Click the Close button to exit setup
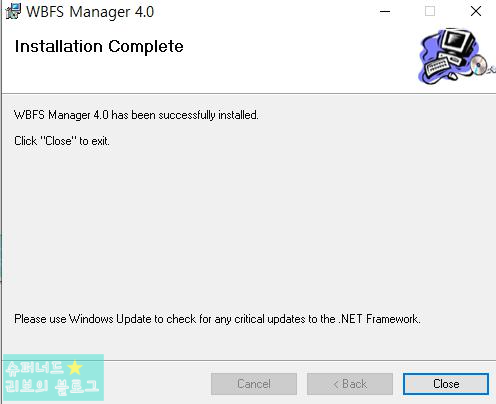 coord(446,384)
